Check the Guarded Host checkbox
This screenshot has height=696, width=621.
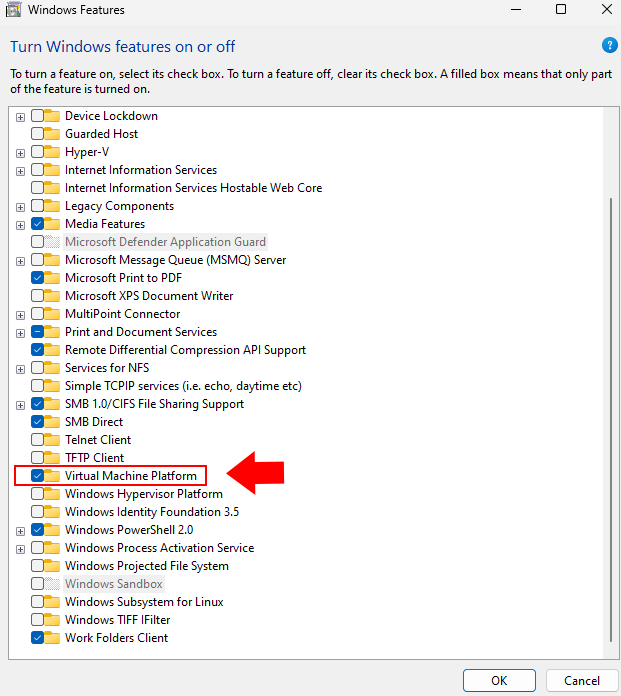(x=37, y=134)
